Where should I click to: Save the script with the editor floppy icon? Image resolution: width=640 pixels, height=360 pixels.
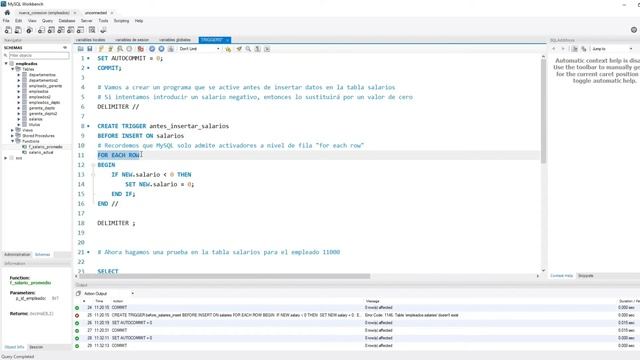coord(90,49)
